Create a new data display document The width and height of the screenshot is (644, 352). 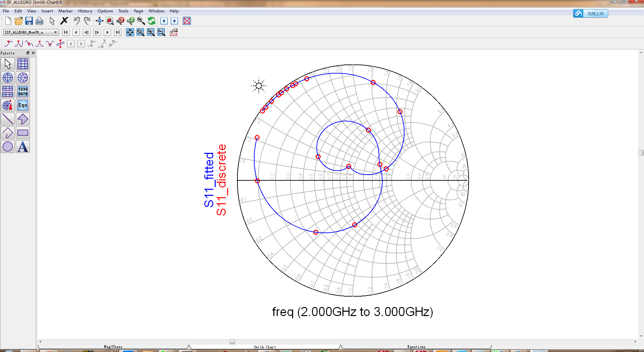(8, 21)
